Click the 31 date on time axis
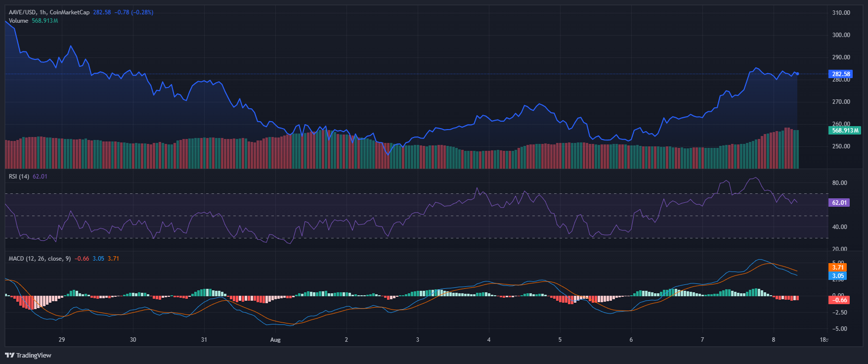The height and width of the screenshot is (364, 868). tap(204, 340)
